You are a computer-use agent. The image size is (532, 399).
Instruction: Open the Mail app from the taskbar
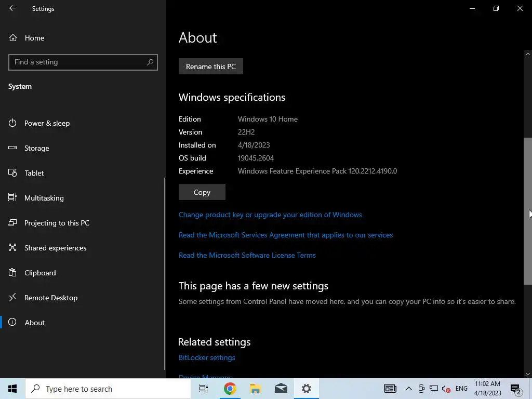pyautogui.click(x=281, y=389)
